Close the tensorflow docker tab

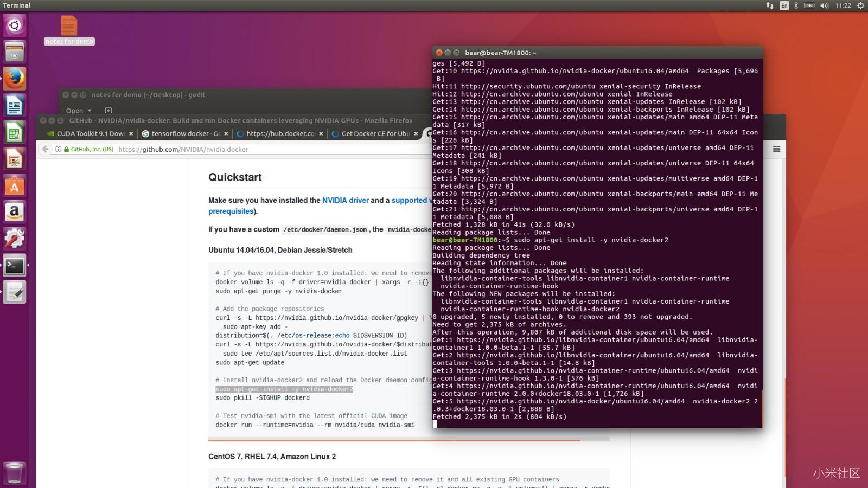click(x=226, y=133)
